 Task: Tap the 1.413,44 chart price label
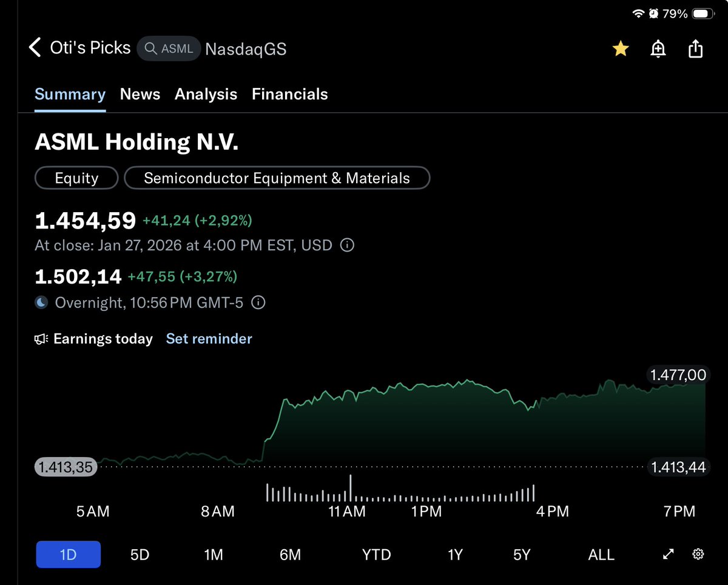pos(678,467)
